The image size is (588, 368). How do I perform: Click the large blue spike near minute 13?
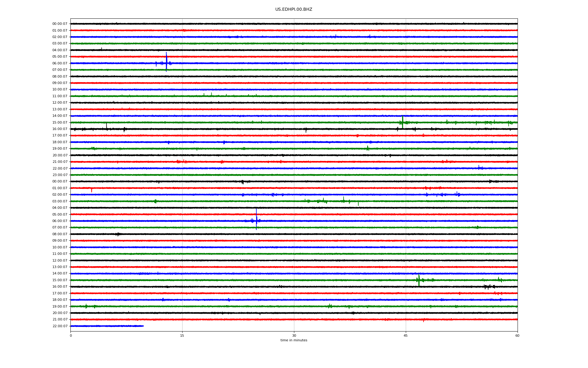click(166, 61)
